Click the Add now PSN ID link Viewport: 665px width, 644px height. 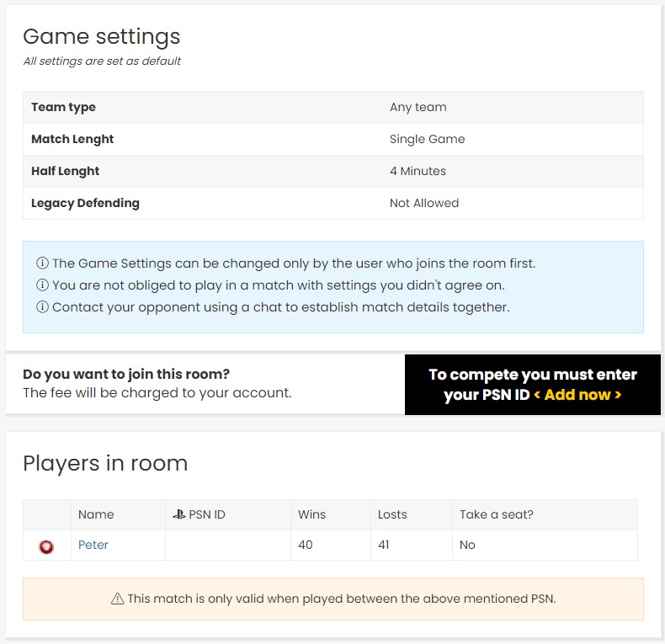(x=577, y=395)
